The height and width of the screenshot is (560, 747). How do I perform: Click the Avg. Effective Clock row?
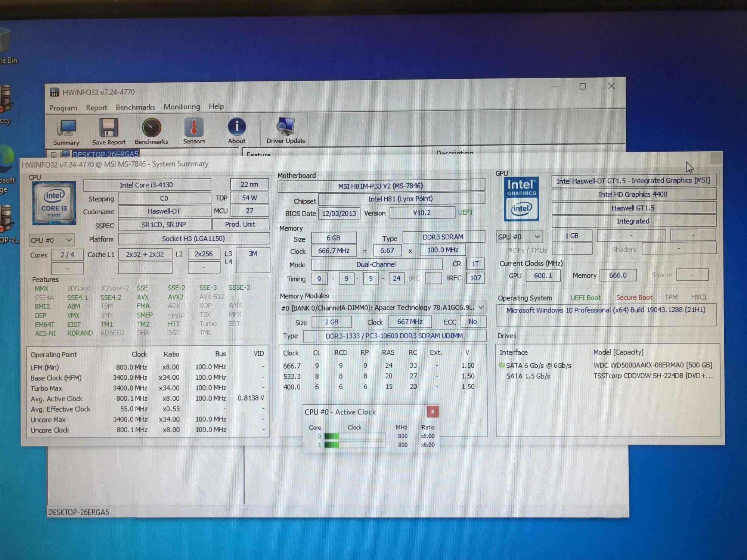148,409
